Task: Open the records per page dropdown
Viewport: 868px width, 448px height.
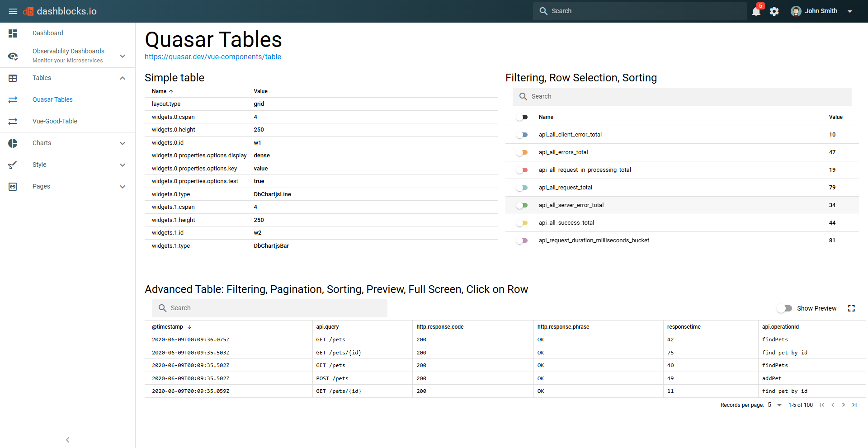Action: (x=775, y=405)
